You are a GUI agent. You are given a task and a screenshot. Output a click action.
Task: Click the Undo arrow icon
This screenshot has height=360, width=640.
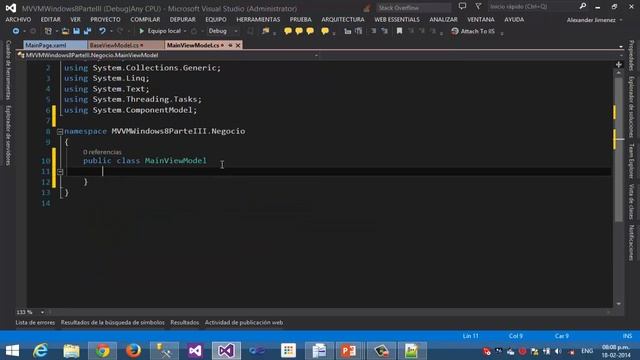click(x=102, y=31)
